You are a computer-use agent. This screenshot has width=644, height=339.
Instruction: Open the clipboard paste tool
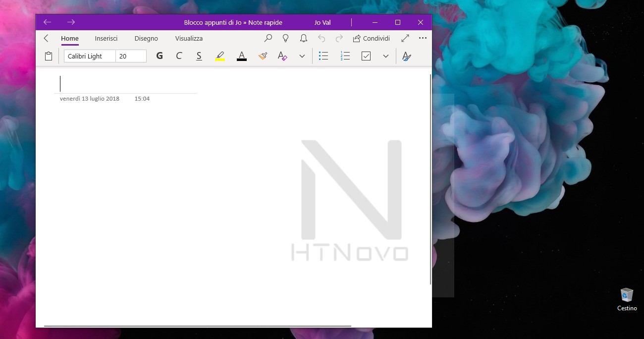(48, 56)
